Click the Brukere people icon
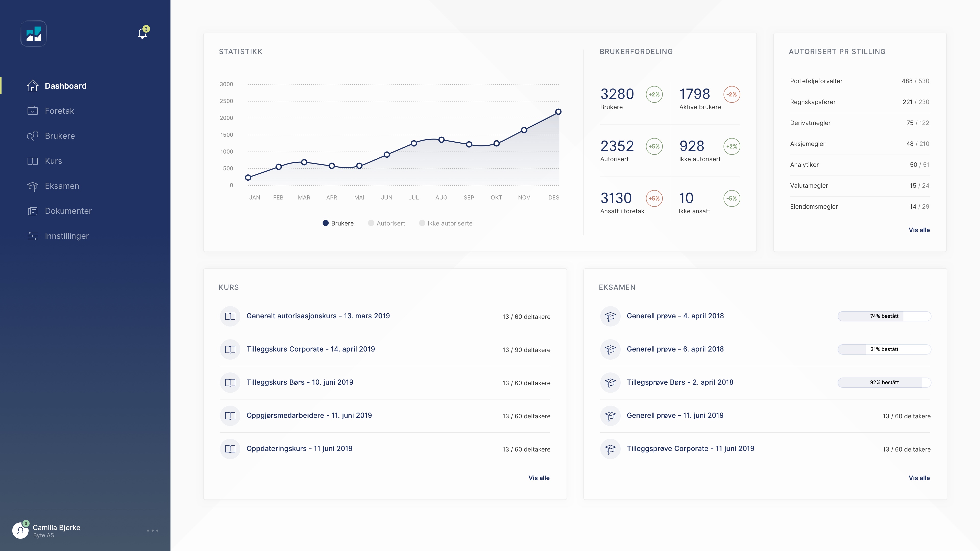The image size is (980, 551). (x=33, y=136)
